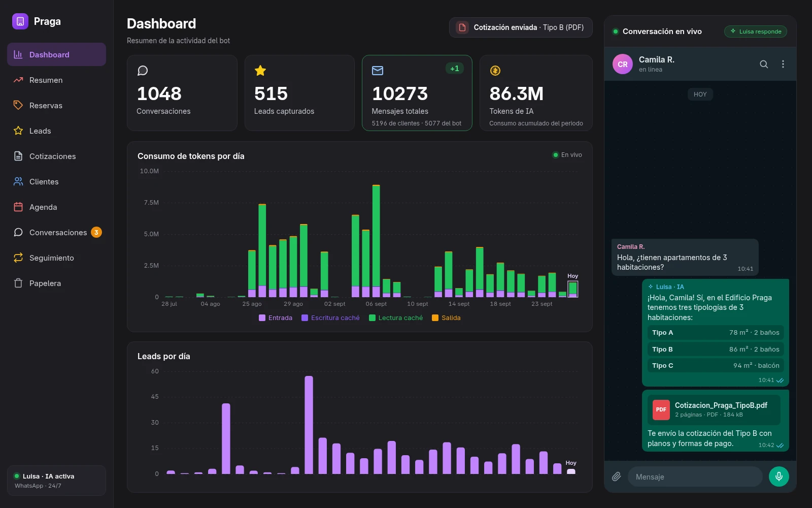Click the Seguimiento repeat icon

(18, 258)
